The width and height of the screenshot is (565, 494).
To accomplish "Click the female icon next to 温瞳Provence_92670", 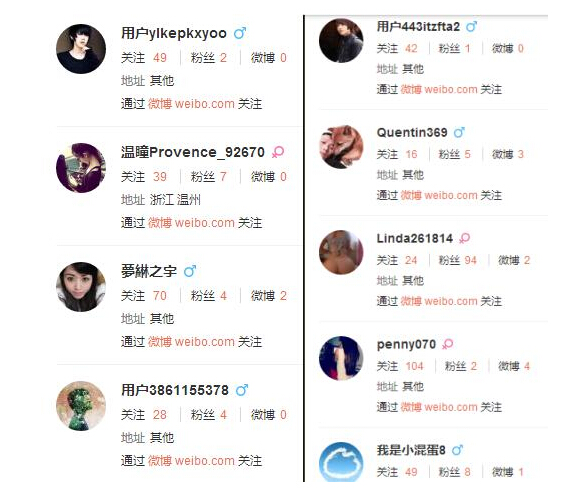I will tap(278, 152).
